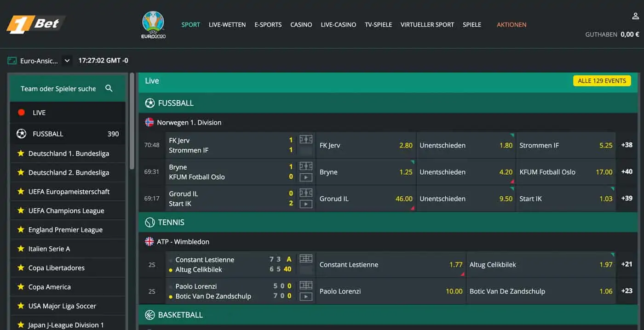Open court stats icon for Constant Lestienne match
The width and height of the screenshot is (644, 330).
point(306,259)
